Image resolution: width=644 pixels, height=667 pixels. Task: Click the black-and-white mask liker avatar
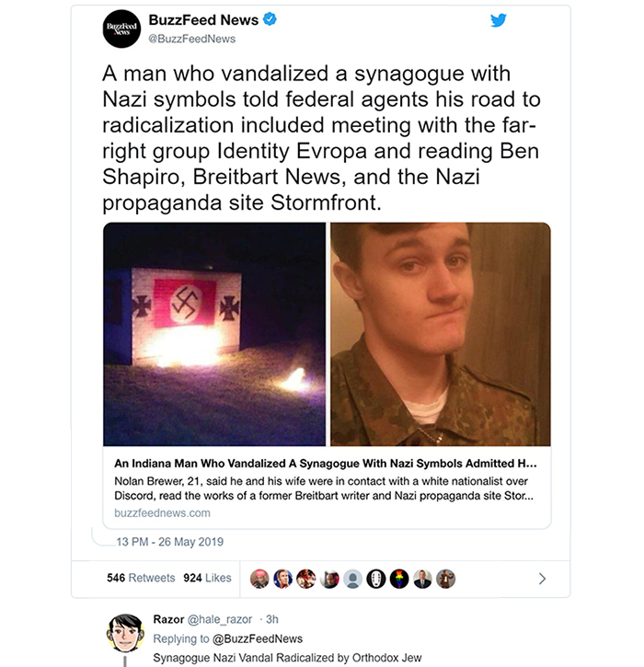coord(376,579)
